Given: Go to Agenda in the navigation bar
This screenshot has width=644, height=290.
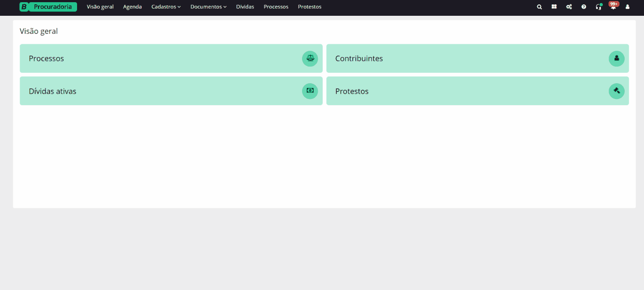Looking at the screenshot, I should click(x=132, y=7).
